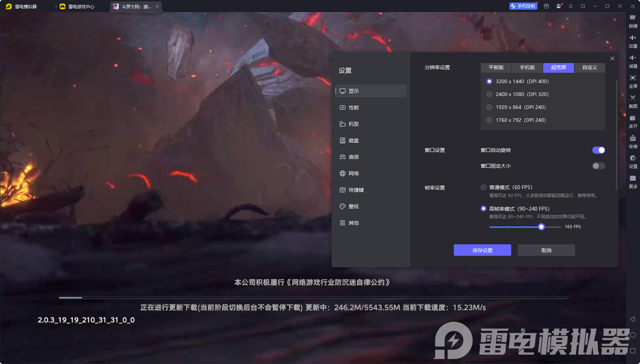Open the hamburger menu in title bar

coord(571,6)
